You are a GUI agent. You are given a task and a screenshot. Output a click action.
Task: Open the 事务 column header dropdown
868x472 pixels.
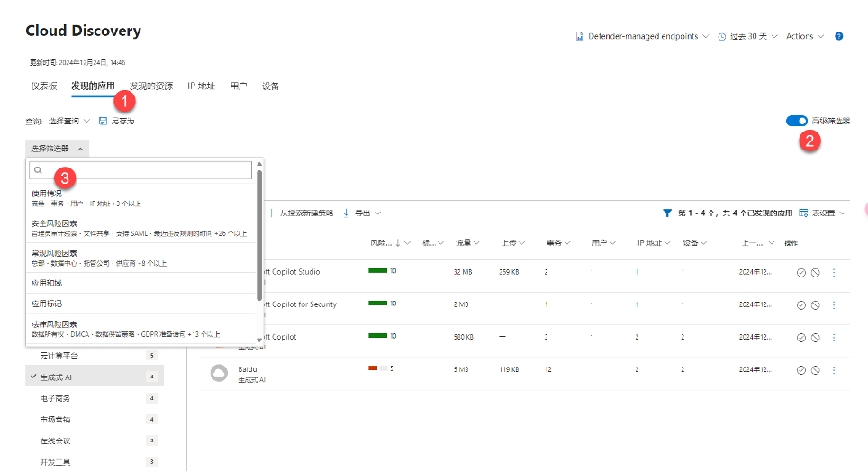tap(558, 242)
